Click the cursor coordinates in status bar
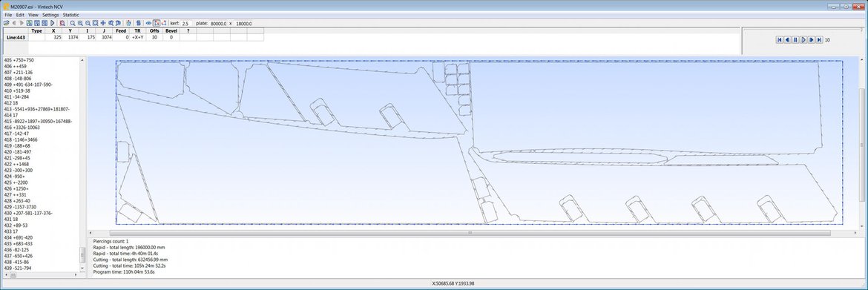Screen dimensions: 868x290 point(453,283)
